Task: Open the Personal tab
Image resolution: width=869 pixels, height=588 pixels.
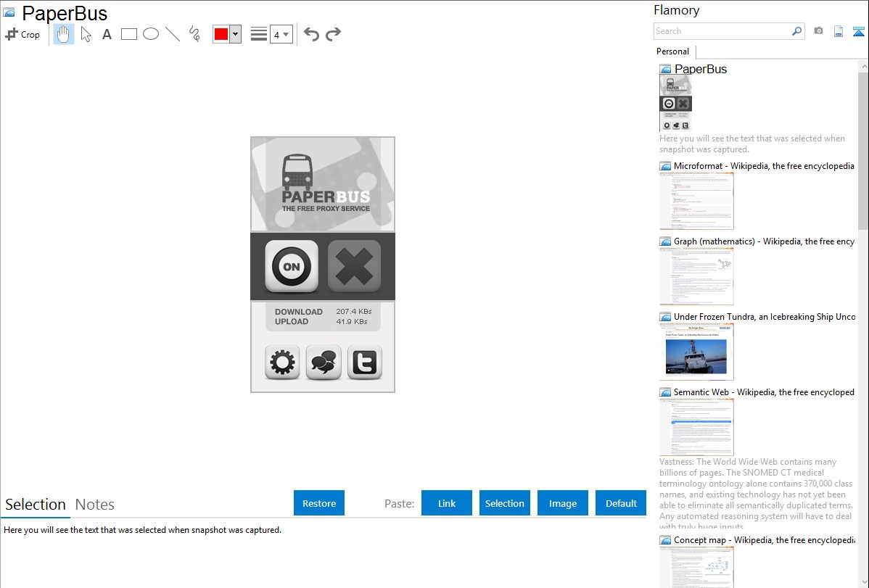Action: point(673,51)
